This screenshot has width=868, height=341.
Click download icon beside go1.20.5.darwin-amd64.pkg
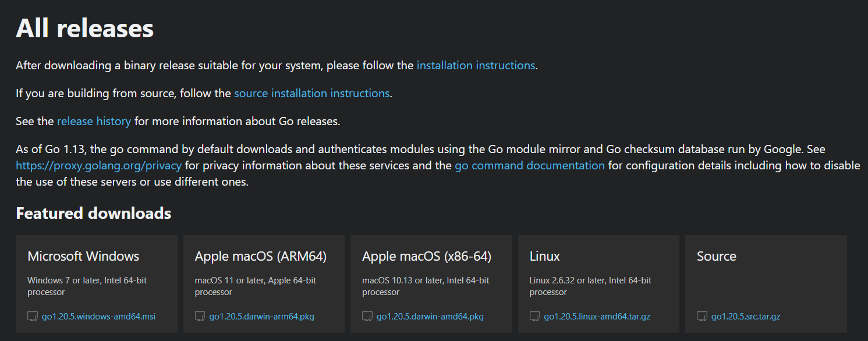click(x=367, y=317)
